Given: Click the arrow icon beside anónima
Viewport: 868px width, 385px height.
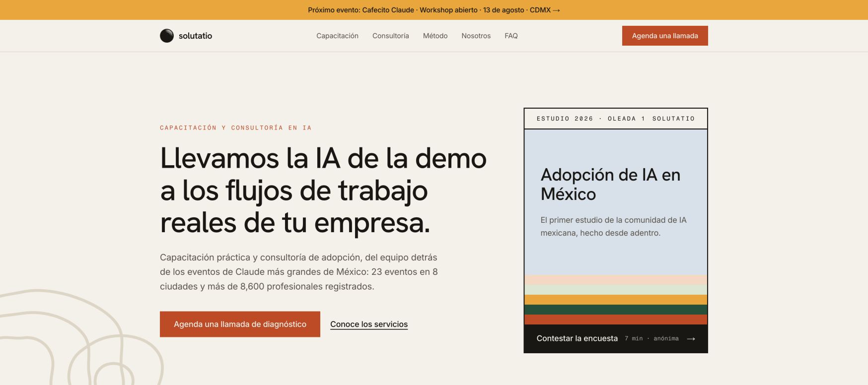Looking at the screenshot, I should 691,339.
